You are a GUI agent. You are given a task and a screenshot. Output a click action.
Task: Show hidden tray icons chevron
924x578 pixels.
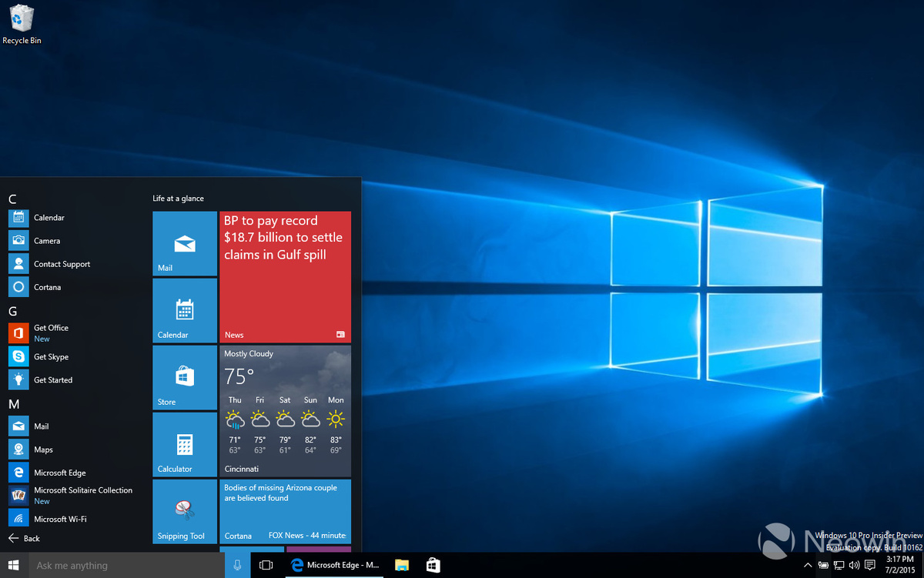[808, 565]
